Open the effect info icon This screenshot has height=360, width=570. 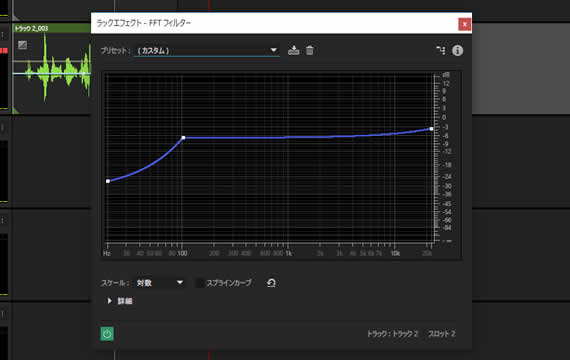(x=457, y=50)
